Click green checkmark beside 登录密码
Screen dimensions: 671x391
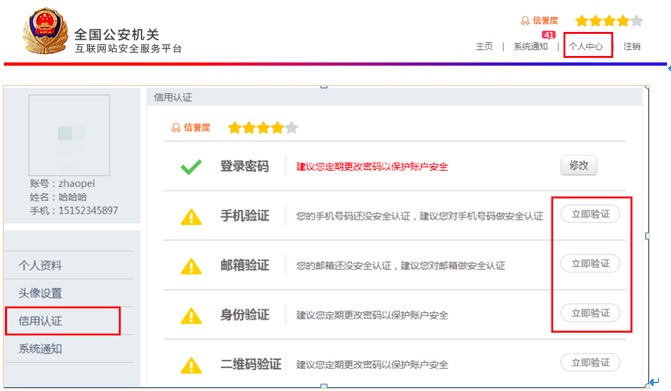(191, 167)
